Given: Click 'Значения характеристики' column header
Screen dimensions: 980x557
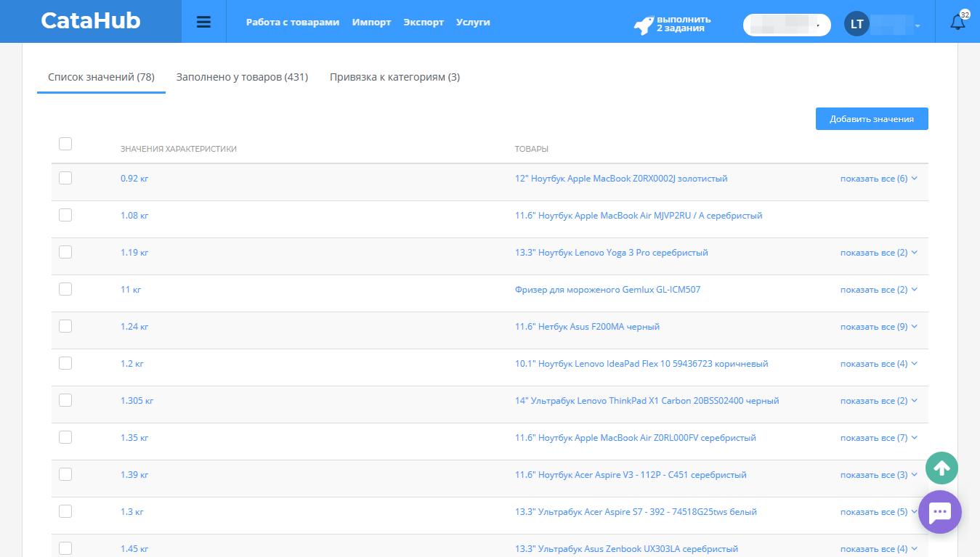Looking at the screenshot, I should click(x=179, y=149).
